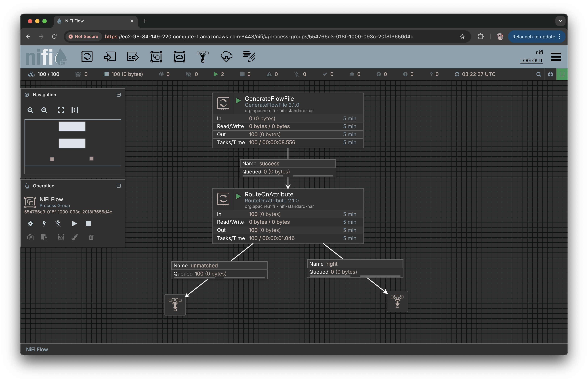Select the right connection label
This screenshot has width=588, height=382.
pyautogui.click(x=355, y=268)
